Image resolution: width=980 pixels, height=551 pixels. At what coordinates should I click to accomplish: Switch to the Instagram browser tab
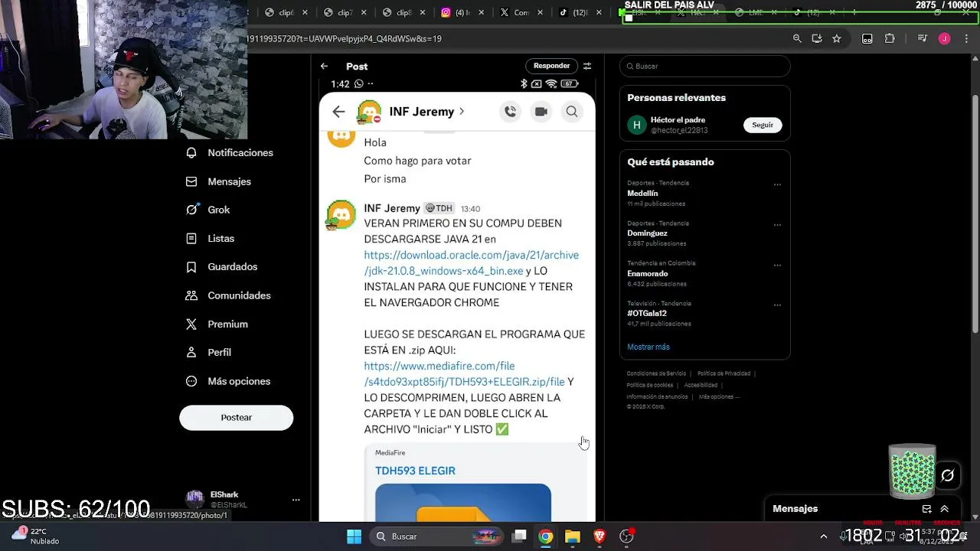[461, 12]
